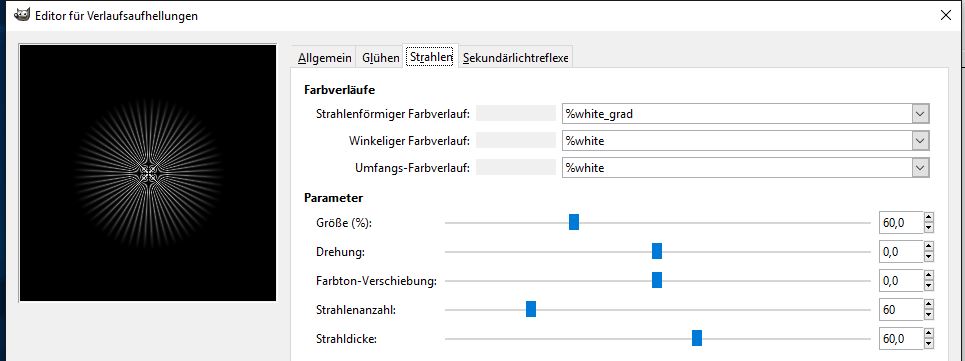Open Strahlenförmiger Farbverlauf dropdown arrow
965x361 pixels.
point(920,114)
